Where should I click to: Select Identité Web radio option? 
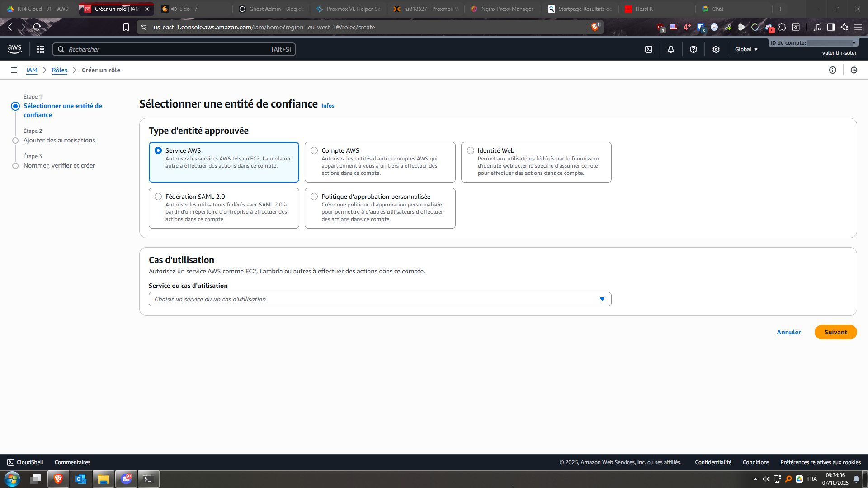[x=471, y=150]
